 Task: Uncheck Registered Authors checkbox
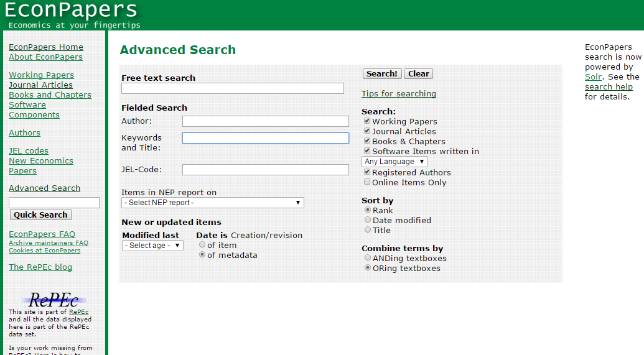pos(367,172)
